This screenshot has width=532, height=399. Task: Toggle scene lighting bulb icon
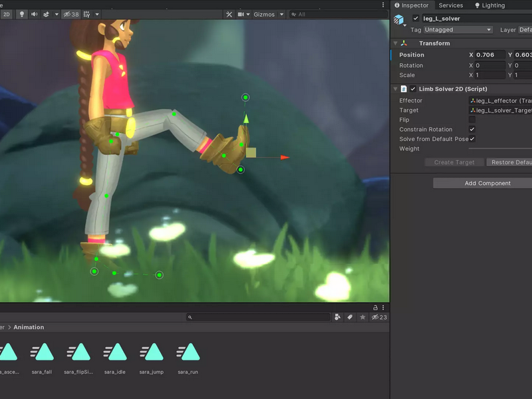[x=22, y=14]
